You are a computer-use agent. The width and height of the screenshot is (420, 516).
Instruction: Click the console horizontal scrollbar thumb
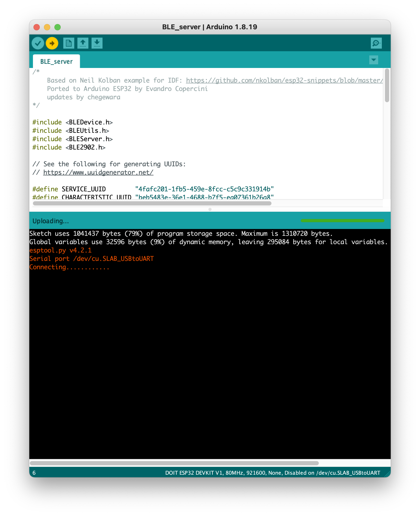click(174, 463)
